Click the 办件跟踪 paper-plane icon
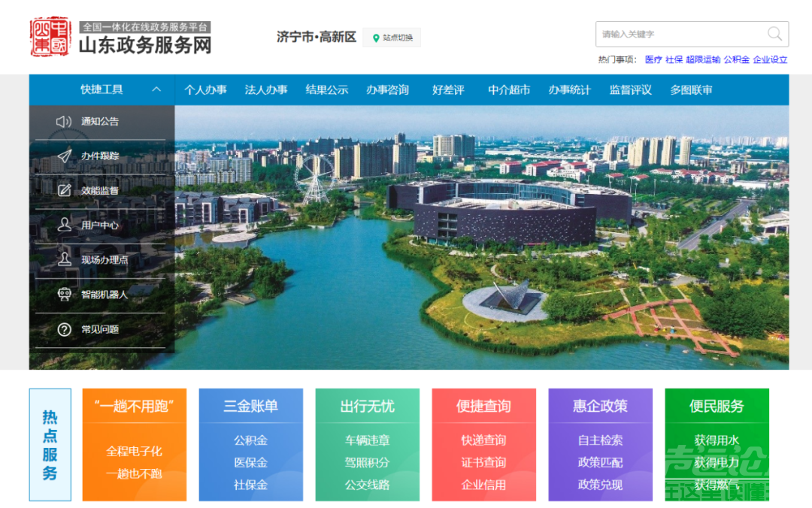Viewport: 812px width, 508px height. [x=65, y=156]
